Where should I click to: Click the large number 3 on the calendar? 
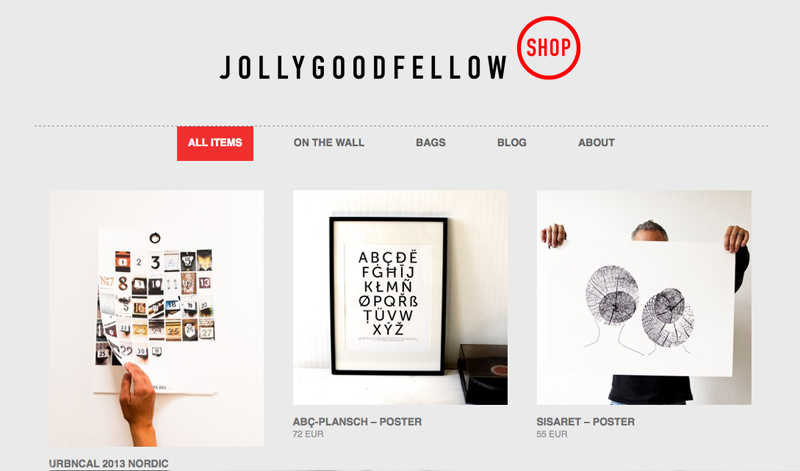tap(156, 262)
